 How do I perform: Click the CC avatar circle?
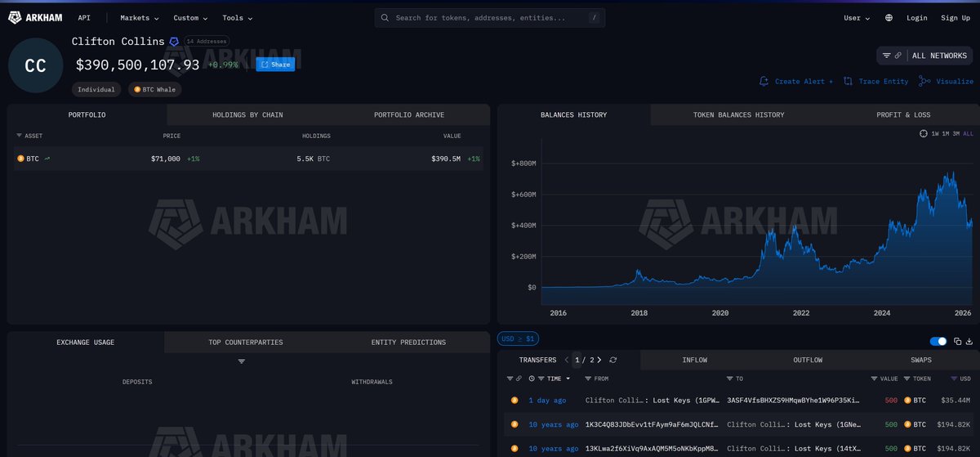35,65
